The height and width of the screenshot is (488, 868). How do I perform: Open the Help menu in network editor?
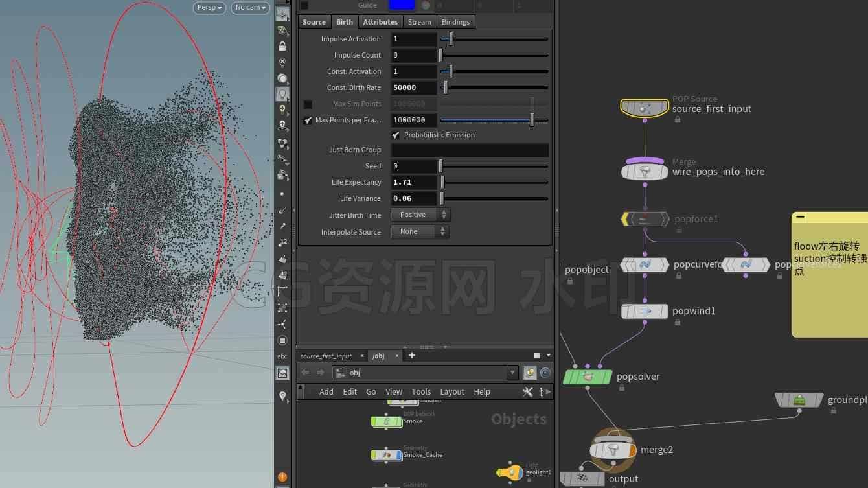pos(482,392)
